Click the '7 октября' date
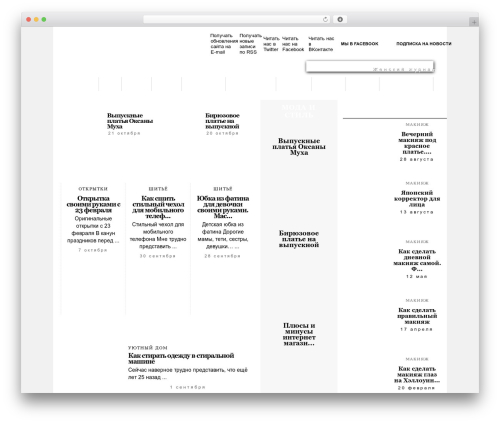 coord(93,250)
